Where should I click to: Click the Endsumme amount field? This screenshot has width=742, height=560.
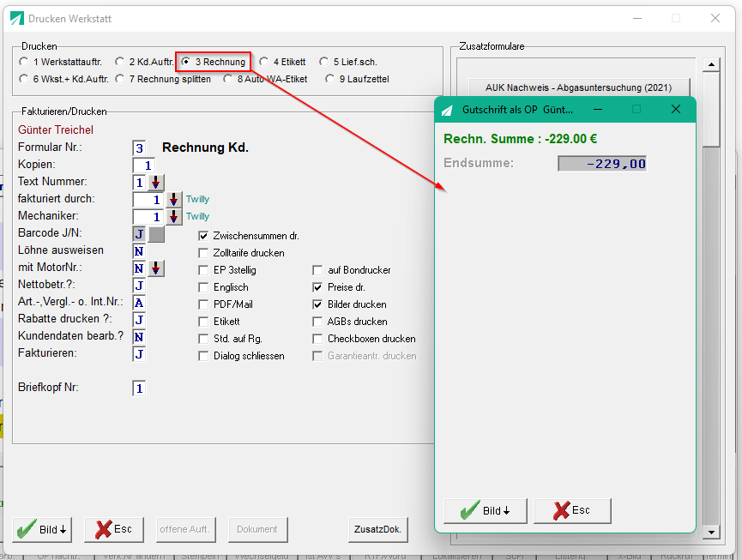602,164
